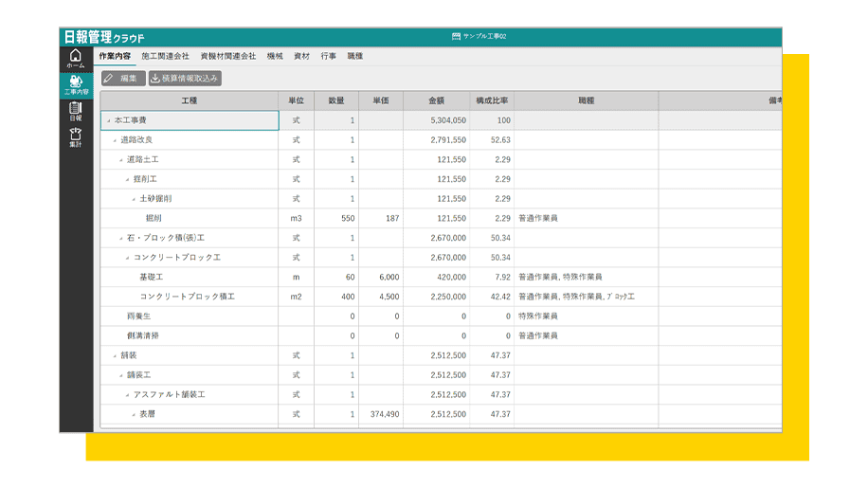The image size is (868, 488).
Task: Switch to the 資機材関連会社 tab
Action: 227,57
